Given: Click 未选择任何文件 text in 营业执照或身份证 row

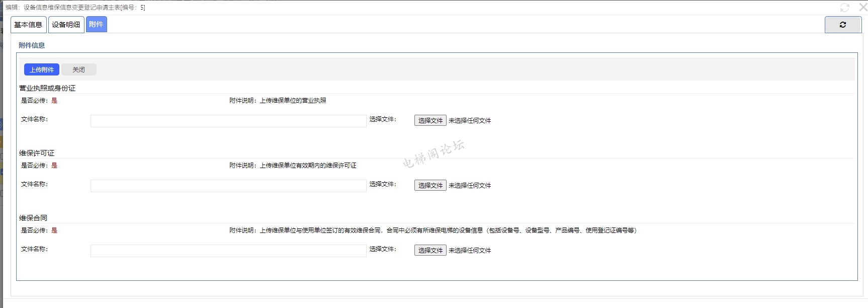Looking at the screenshot, I should point(470,121).
